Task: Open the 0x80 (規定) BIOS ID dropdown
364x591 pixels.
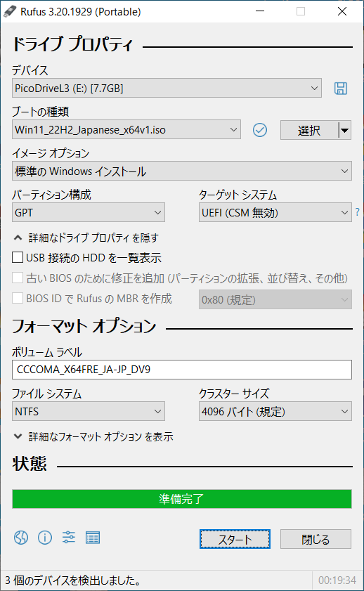Action: (x=275, y=299)
